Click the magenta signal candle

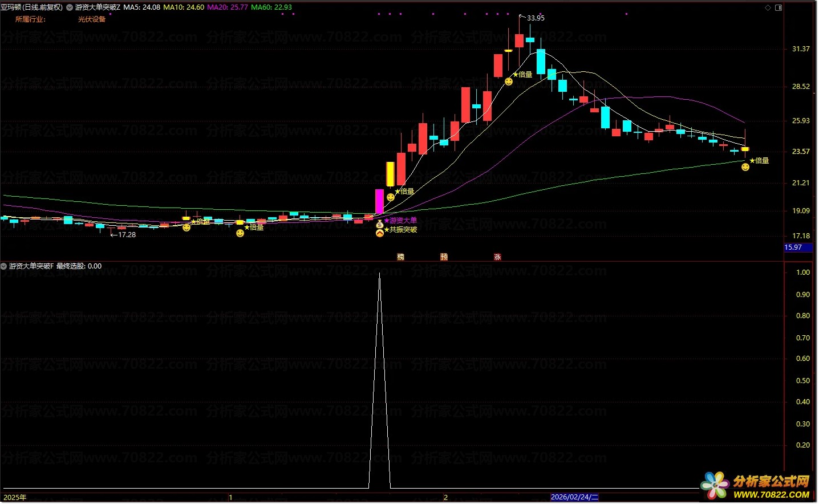point(379,202)
